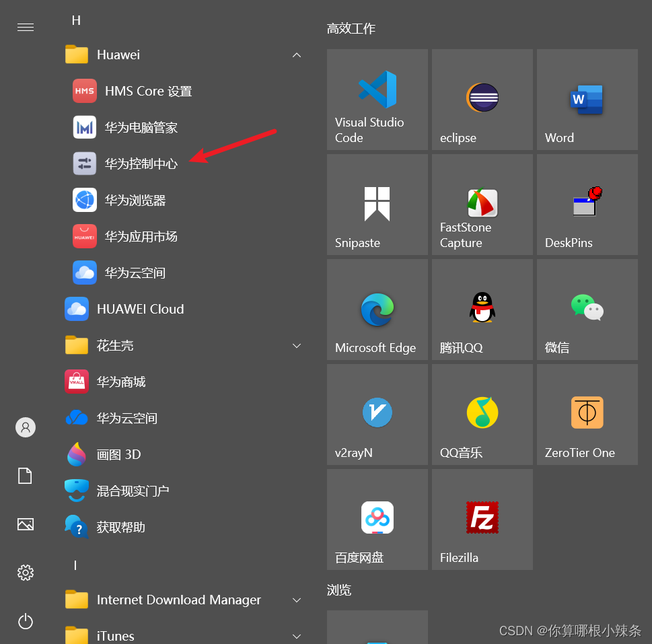Click the letter H section header
This screenshot has width=652, height=644.
pyautogui.click(x=76, y=20)
